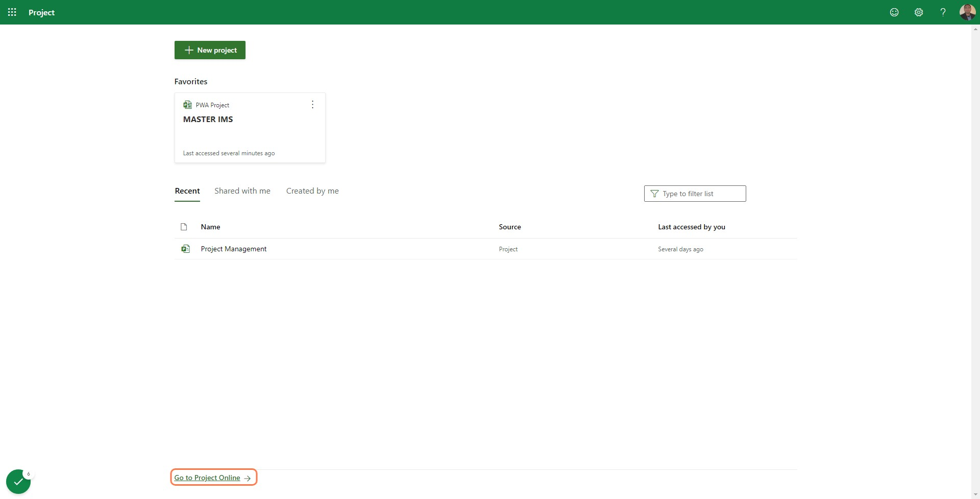The width and height of the screenshot is (980, 499).
Task: Click the filter funnel icon
Action: point(654,194)
